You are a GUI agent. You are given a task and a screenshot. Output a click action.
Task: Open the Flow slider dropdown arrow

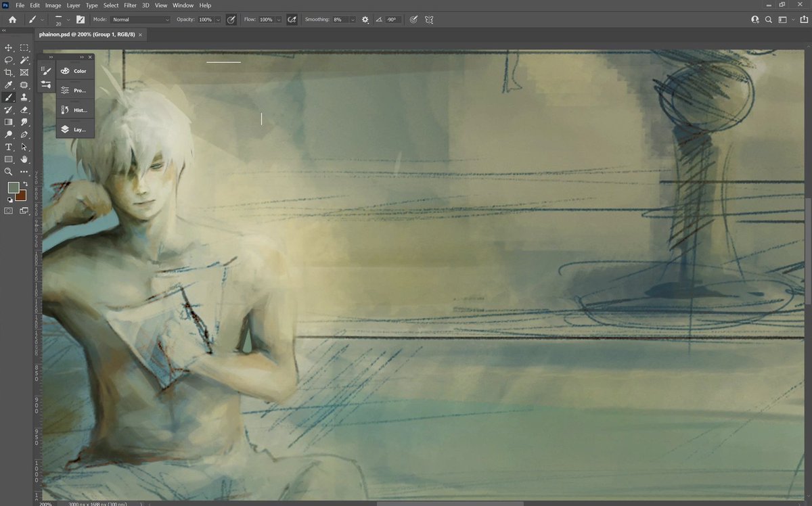[278, 20]
